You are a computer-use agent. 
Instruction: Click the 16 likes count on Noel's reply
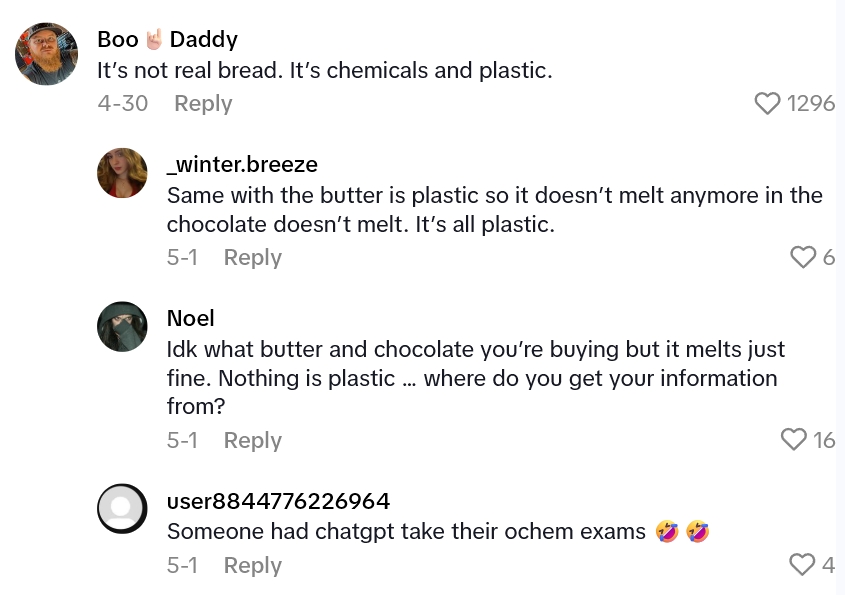pos(824,440)
